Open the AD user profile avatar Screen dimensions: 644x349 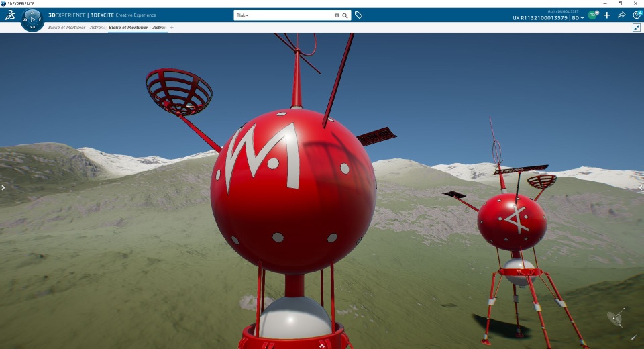592,15
